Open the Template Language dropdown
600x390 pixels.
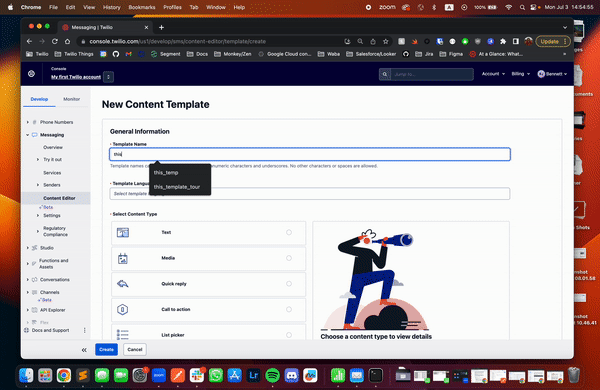pyautogui.click(x=310, y=194)
